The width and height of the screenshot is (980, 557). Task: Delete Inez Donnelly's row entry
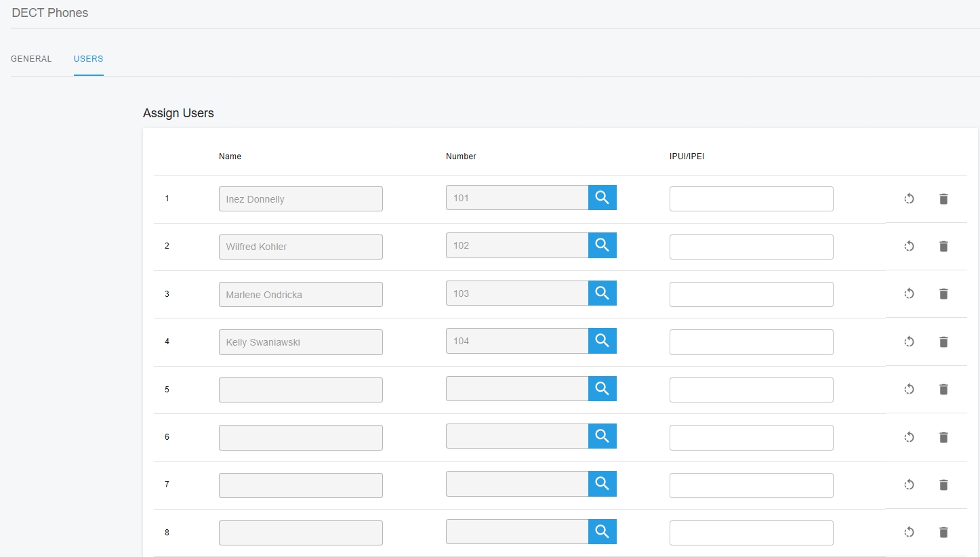click(x=943, y=199)
